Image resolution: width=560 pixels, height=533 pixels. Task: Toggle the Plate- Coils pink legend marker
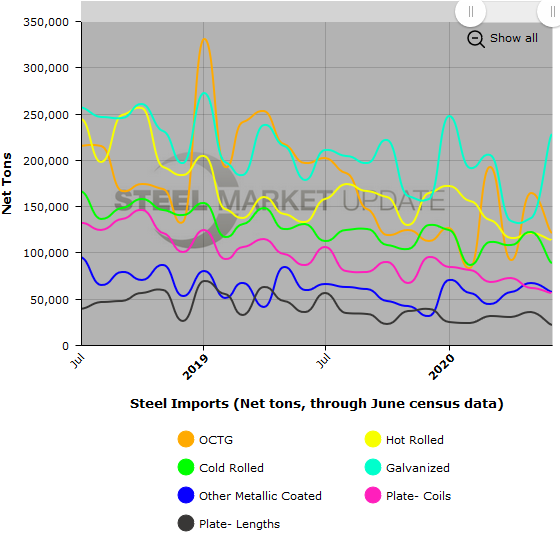[x=373, y=495]
